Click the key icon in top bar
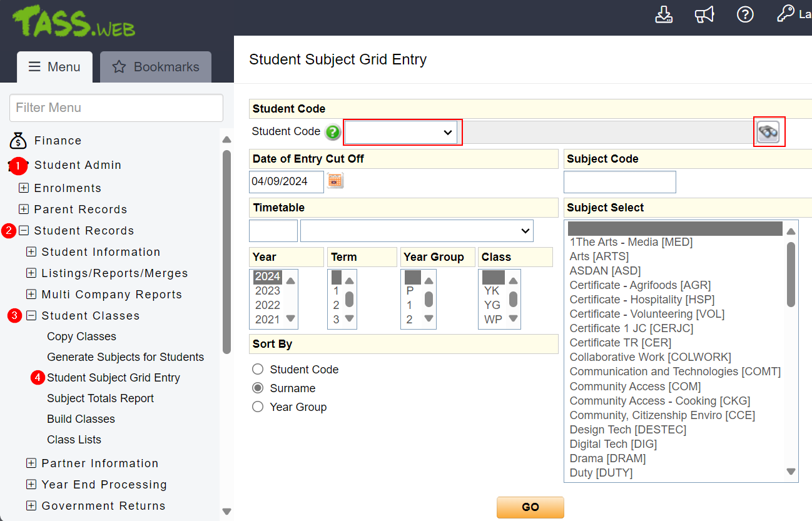812x521 pixels. 785,14
